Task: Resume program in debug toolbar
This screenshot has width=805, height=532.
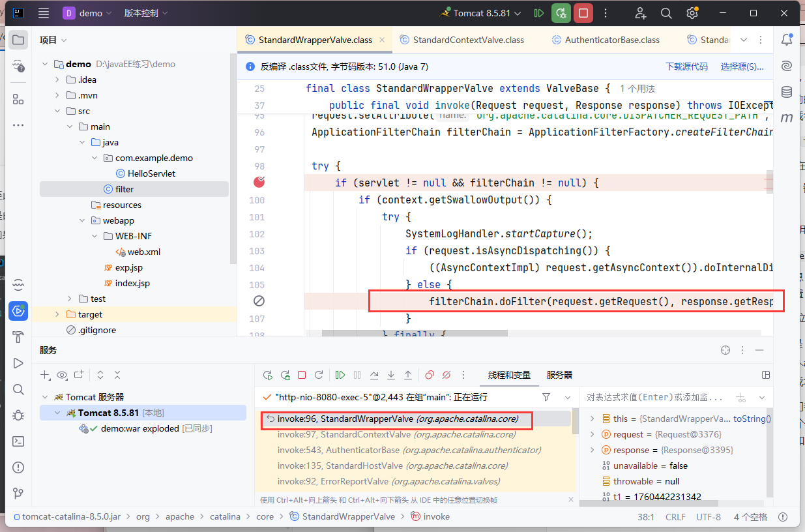Action: (340, 375)
